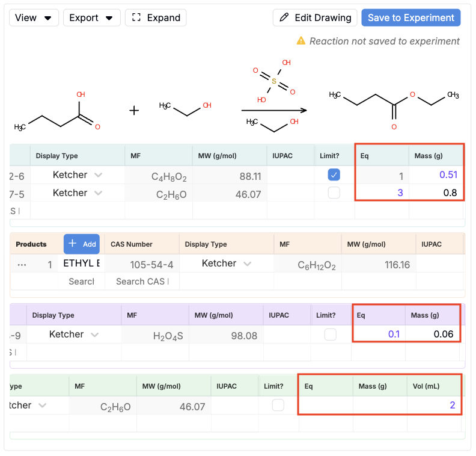Click the Save to Experiment button
Viewport: 476px width, 456px height.
[x=410, y=17]
